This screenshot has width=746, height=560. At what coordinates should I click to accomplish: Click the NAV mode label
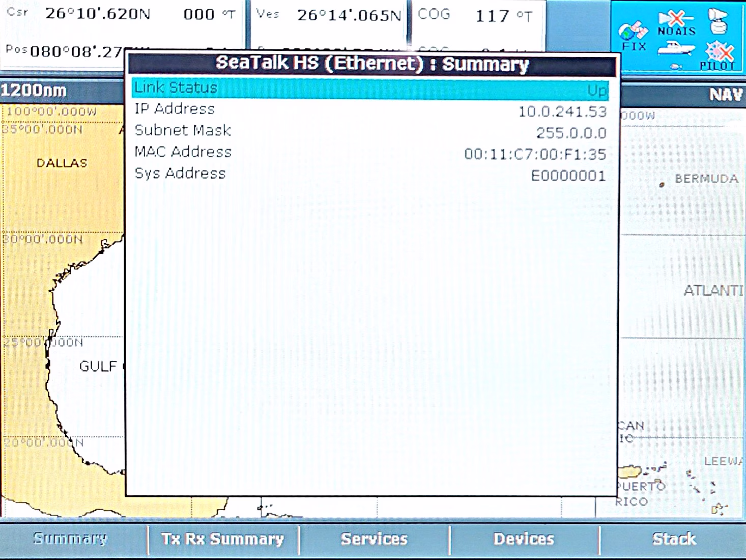tap(726, 95)
